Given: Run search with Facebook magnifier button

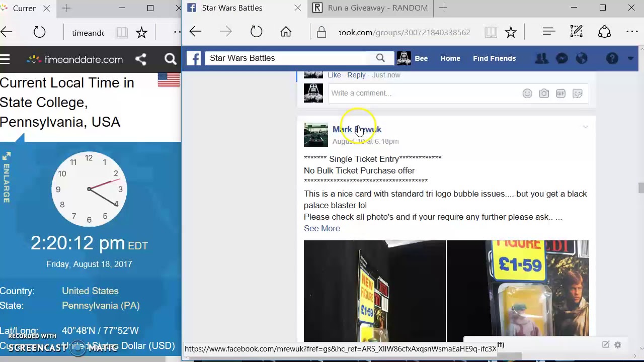Looking at the screenshot, I should pyautogui.click(x=380, y=58).
